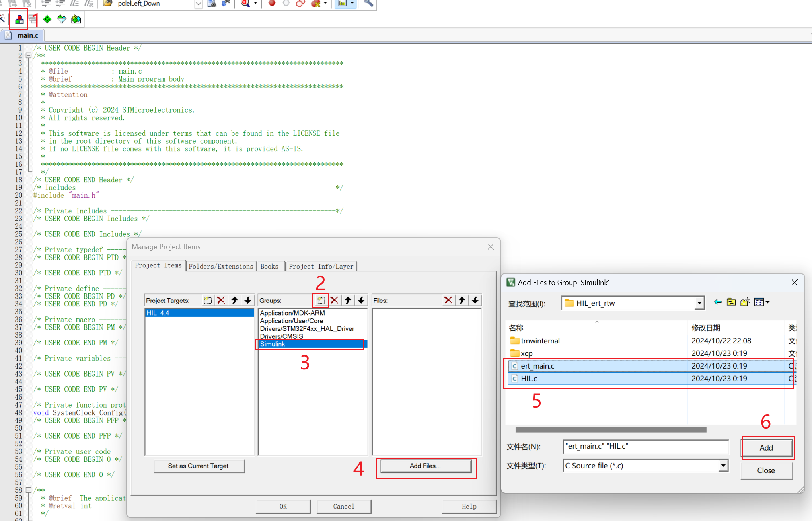Sort files by the 名称 column header
Image resolution: width=812 pixels, height=521 pixels.
click(597, 328)
